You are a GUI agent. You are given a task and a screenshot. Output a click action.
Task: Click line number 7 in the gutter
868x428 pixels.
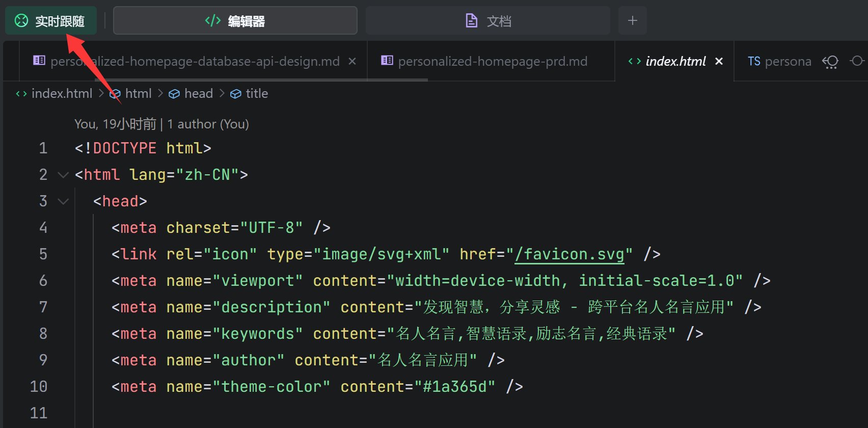[43, 307]
